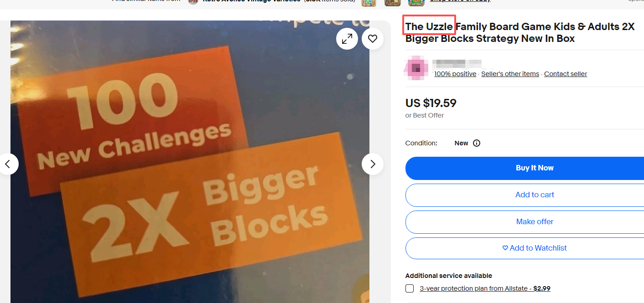This screenshot has height=303, width=644.
Task: Click the Shop store on eBay link
Action: (460, 1)
